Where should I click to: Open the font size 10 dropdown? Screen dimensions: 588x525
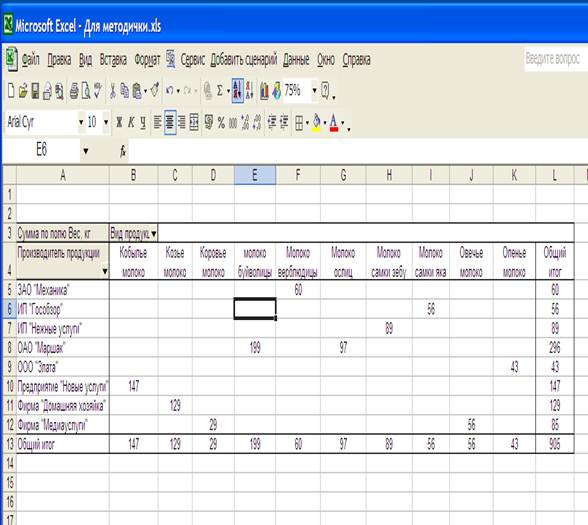[106, 122]
